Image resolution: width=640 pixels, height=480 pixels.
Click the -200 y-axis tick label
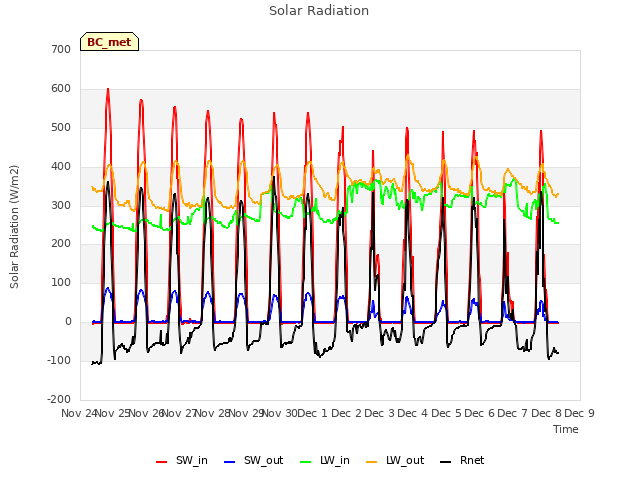59,399
